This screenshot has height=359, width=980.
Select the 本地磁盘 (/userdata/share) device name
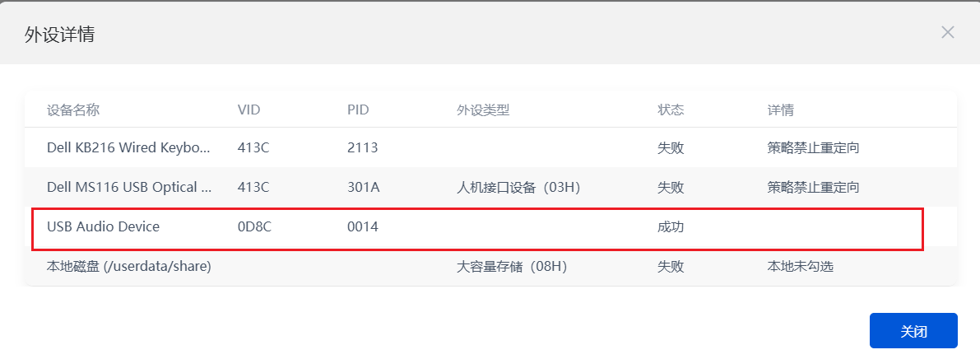pos(129,266)
